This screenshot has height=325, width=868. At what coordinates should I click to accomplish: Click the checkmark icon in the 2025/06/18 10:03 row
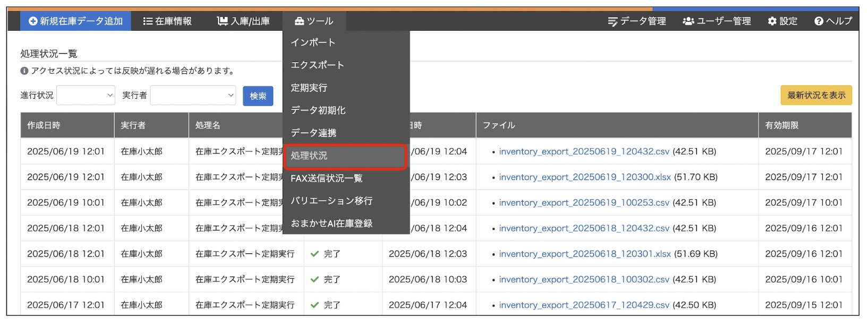pyautogui.click(x=314, y=279)
